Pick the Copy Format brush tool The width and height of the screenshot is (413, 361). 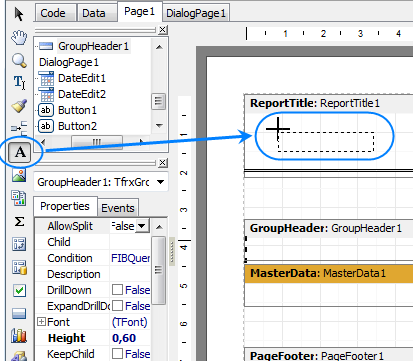point(19,106)
